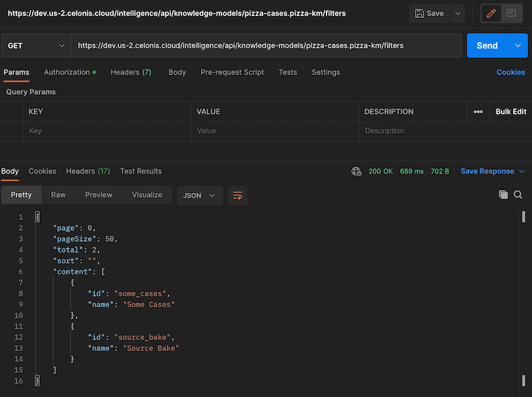The image size is (532, 397).
Task: Open the Tests tab
Action: (288, 72)
